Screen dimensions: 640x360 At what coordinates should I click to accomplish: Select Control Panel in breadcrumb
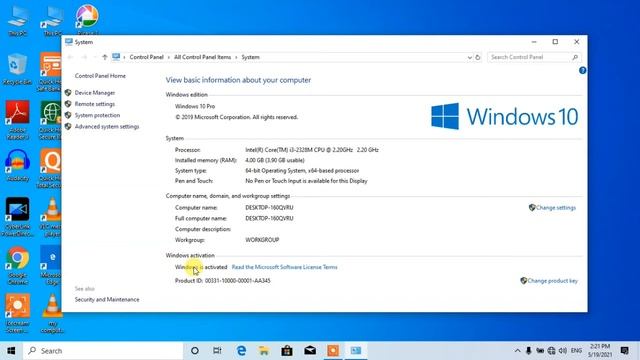pos(147,57)
